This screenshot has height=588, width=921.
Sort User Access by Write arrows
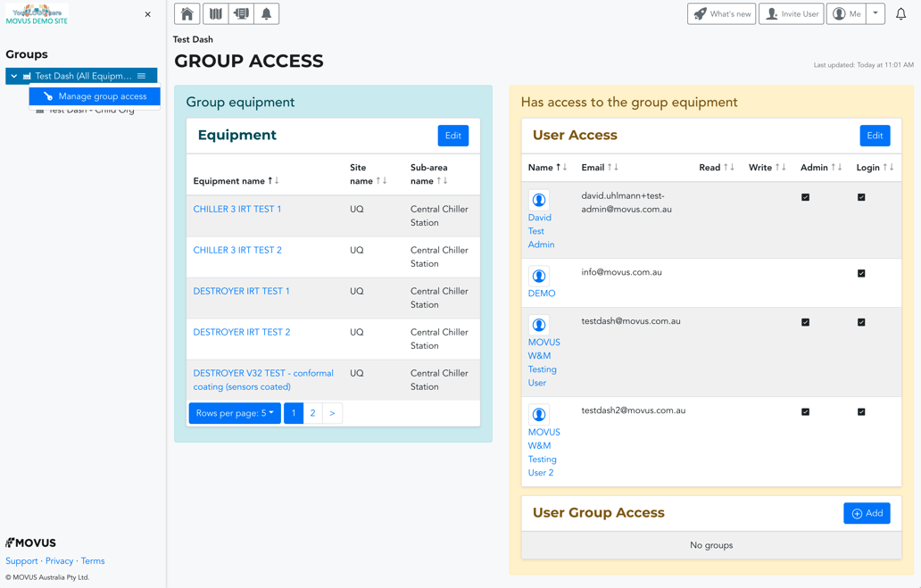[781, 168]
